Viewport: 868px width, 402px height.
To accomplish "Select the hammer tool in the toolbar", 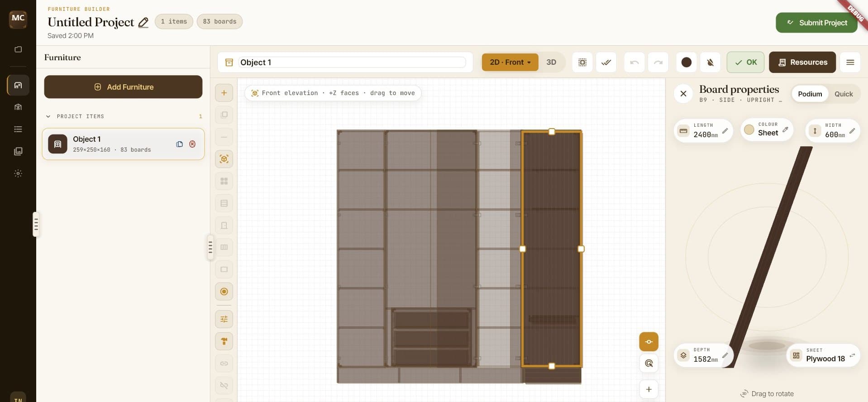I will point(224,341).
